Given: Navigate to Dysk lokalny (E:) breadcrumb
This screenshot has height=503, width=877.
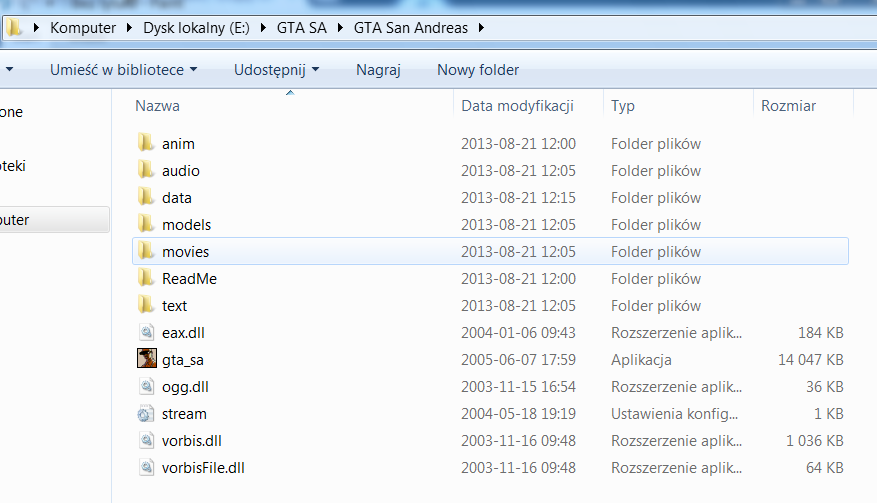Looking at the screenshot, I should click(196, 27).
